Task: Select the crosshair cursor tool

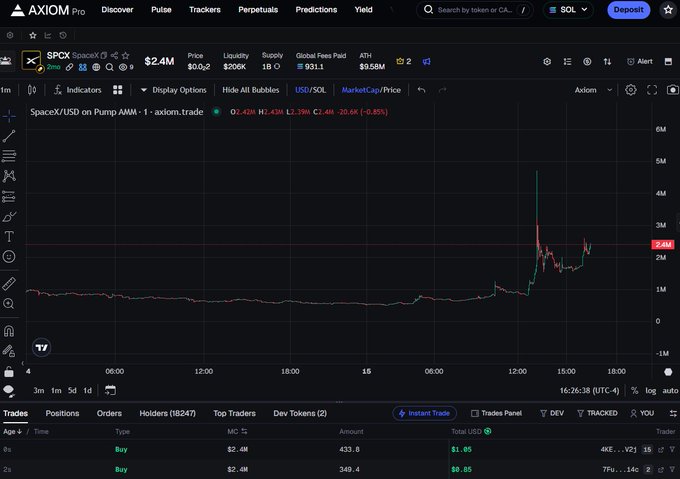Action: (9, 116)
